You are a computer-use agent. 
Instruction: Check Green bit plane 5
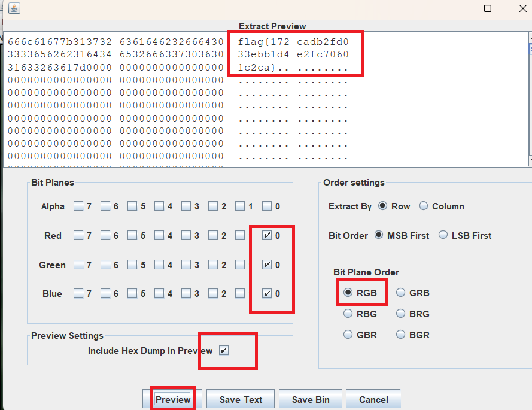[x=132, y=265]
